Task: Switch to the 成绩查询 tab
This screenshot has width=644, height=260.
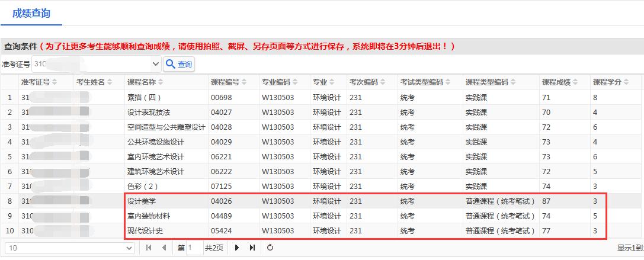Action: [x=31, y=13]
